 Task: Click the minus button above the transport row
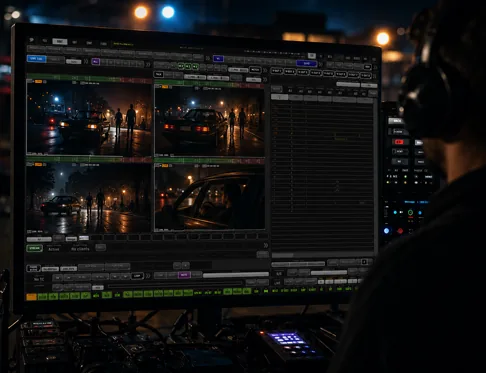click(177, 265)
